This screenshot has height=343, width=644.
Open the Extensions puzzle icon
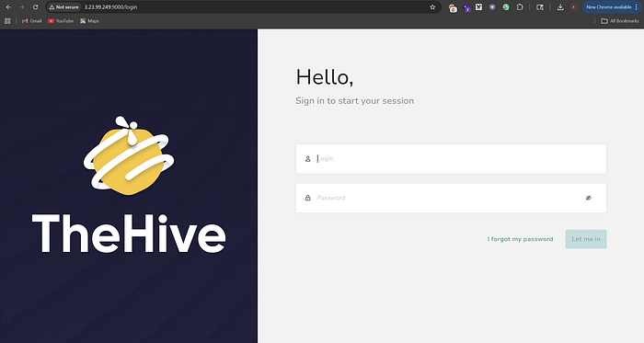(x=520, y=7)
